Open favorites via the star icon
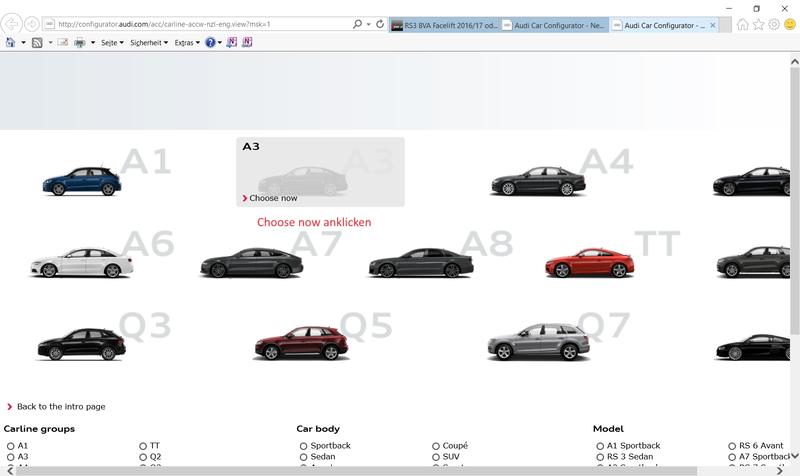Viewport: 800px width, 476px height. click(x=758, y=24)
